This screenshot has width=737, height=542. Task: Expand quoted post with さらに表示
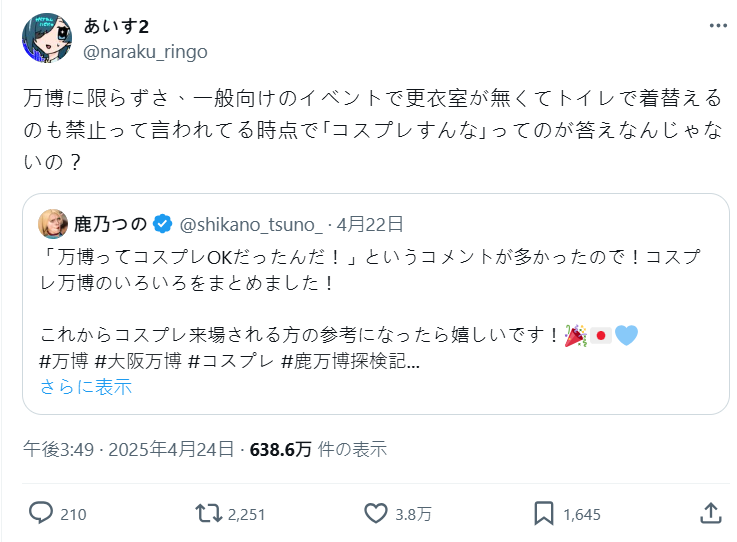pos(86,388)
